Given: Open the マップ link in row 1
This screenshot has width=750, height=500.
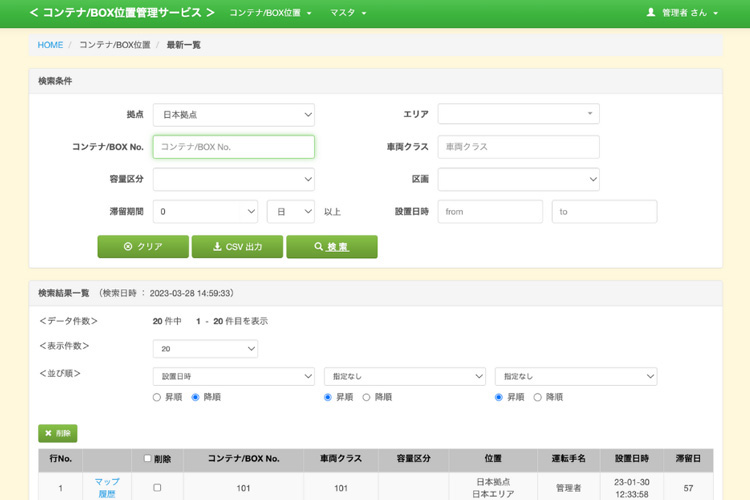Looking at the screenshot, I should [107, 482].
